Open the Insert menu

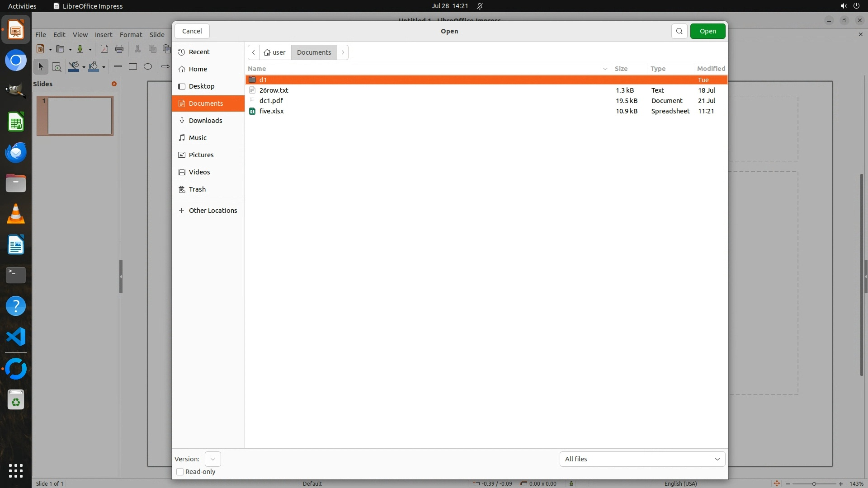[103, 35]
